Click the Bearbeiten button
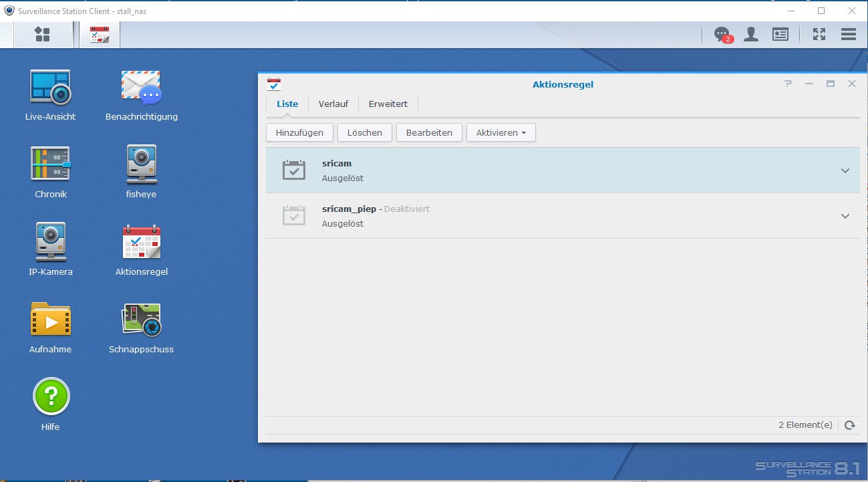868x482 pixels. click(429, 132)
